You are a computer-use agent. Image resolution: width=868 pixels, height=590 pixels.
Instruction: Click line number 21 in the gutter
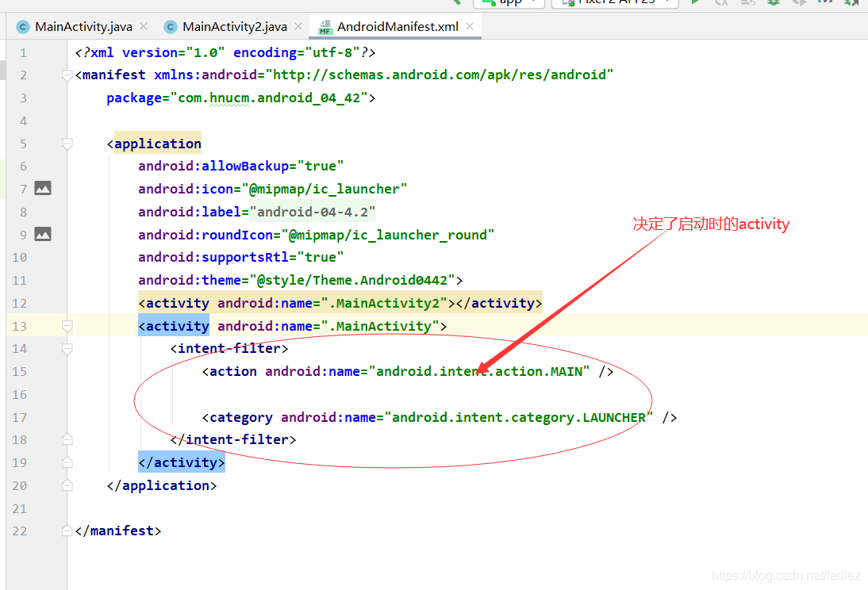(x=19, y=508)
